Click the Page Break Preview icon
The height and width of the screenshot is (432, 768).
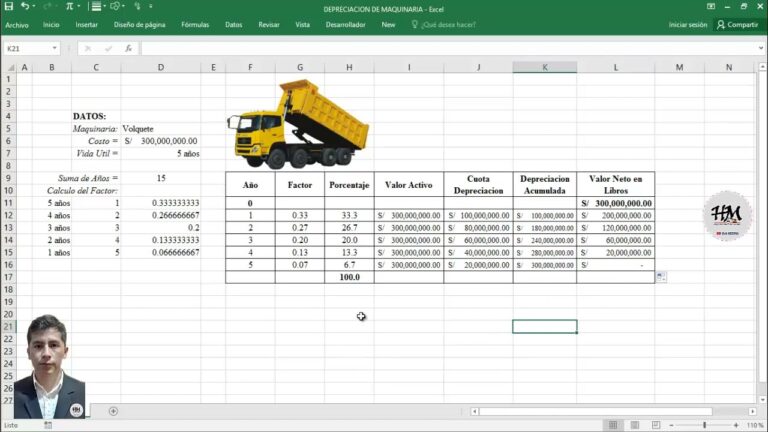[x=658, y=425]
